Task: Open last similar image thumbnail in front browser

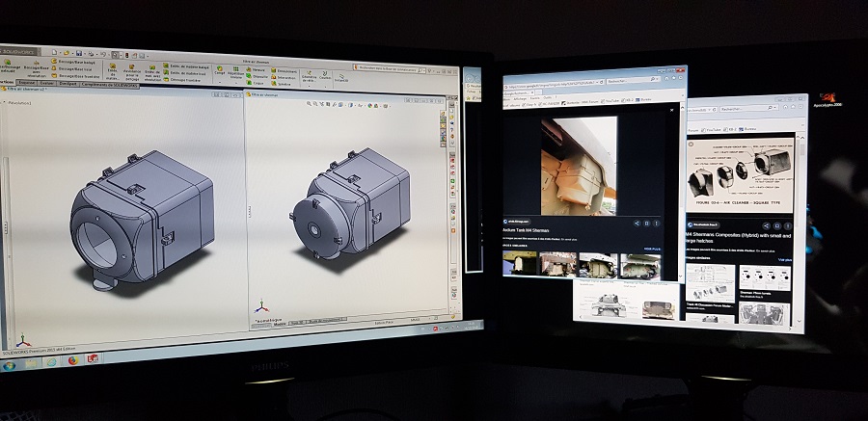Action: (640, 266)
